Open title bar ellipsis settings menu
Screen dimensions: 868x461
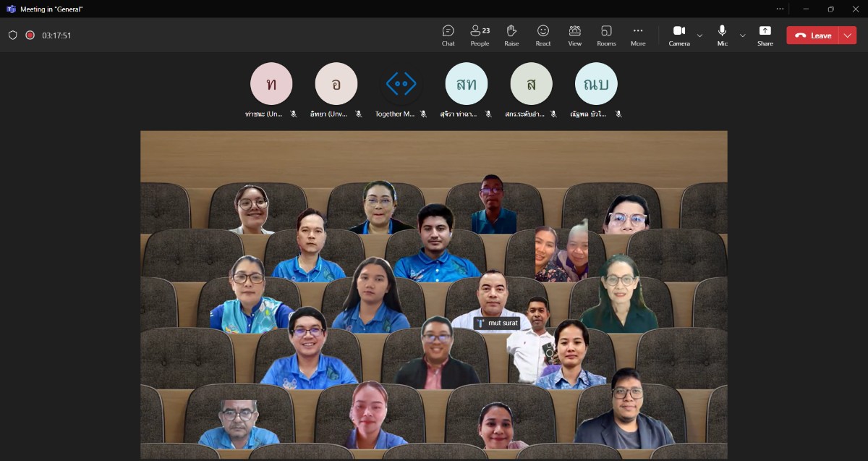pos(780,9)
